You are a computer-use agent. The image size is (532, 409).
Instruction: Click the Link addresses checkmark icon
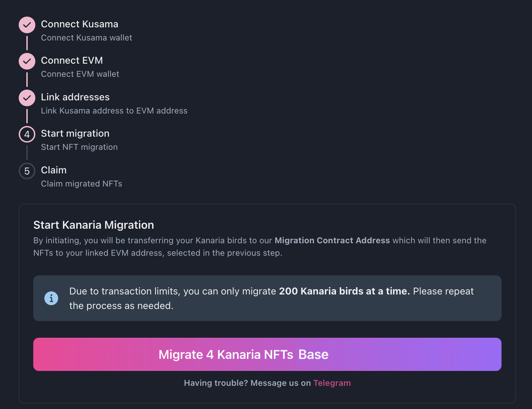[27, 98]
